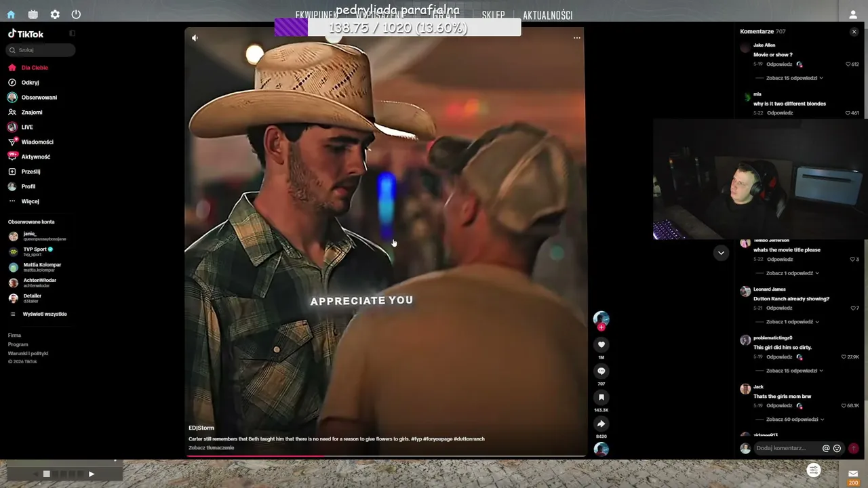Reply to Leonard James's comment
The image size is (868, 488).
point(779,308)
